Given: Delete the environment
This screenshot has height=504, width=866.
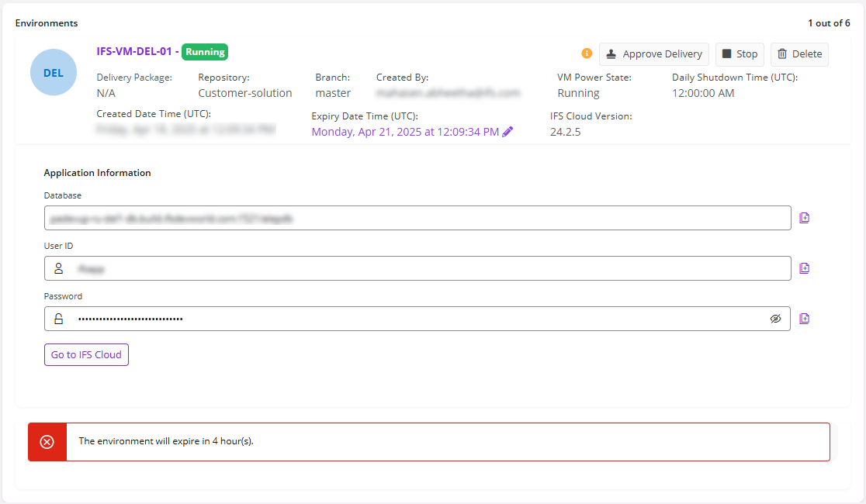Looking at the screenshot, I should (x=799, y=54).
